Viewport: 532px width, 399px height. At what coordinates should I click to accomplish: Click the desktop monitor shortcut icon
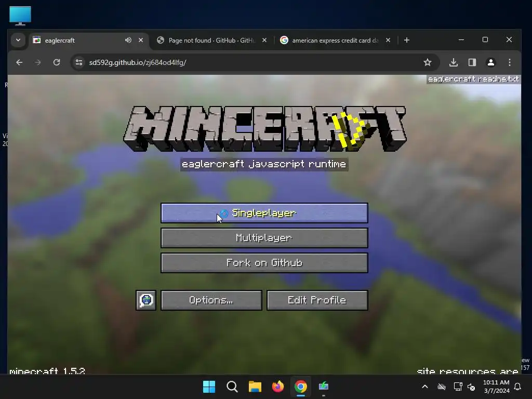[20, 16]
